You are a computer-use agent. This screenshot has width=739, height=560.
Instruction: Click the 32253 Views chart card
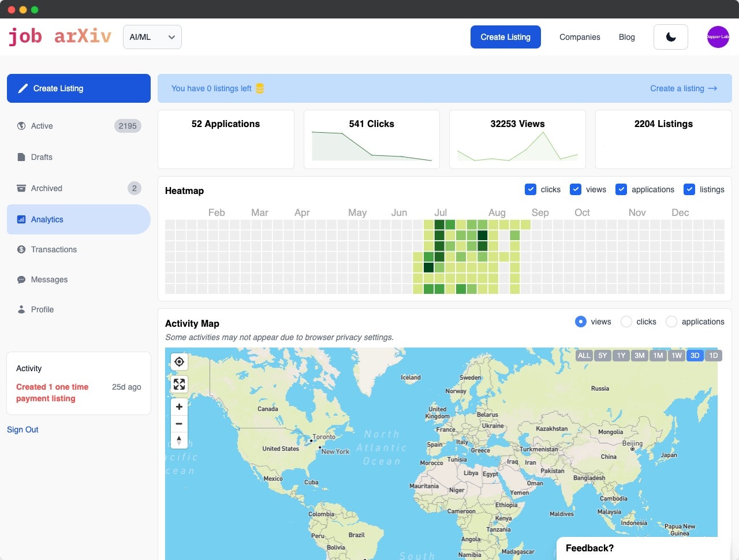517,139
